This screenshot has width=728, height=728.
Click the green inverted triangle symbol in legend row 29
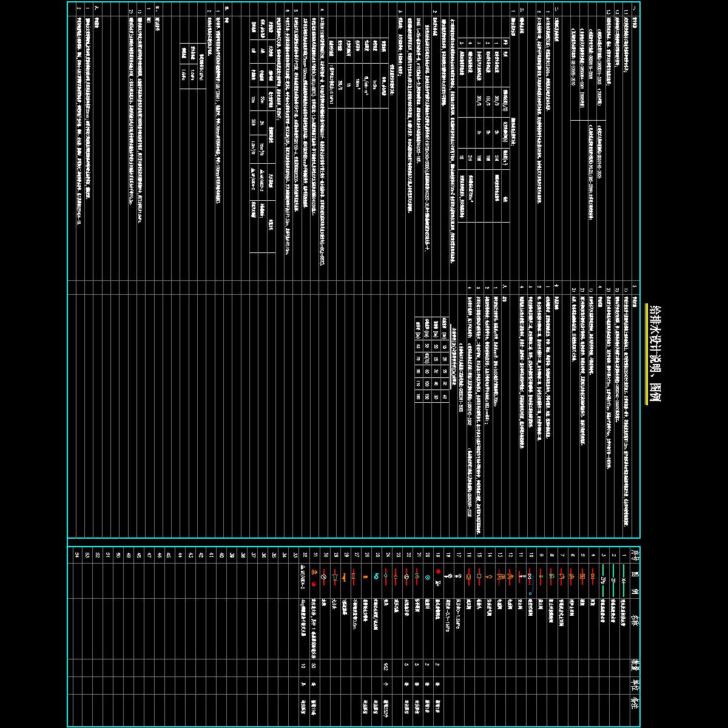(334, 578)
